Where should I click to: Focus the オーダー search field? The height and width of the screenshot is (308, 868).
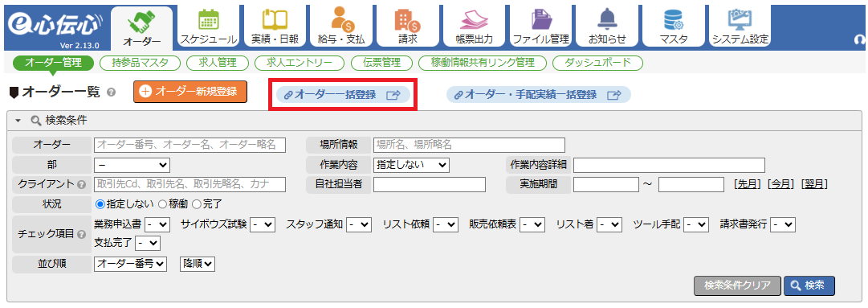pyautogui.click(x=189, y=145)
